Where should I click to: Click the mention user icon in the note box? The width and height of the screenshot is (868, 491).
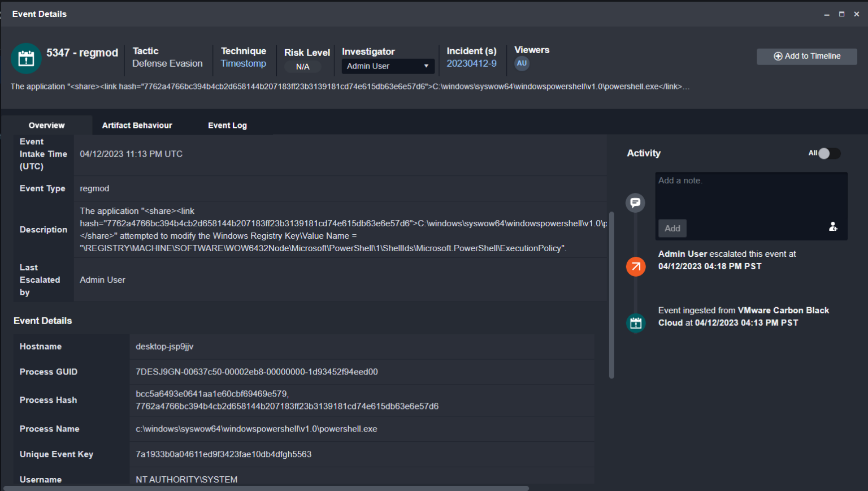(833, 227)
